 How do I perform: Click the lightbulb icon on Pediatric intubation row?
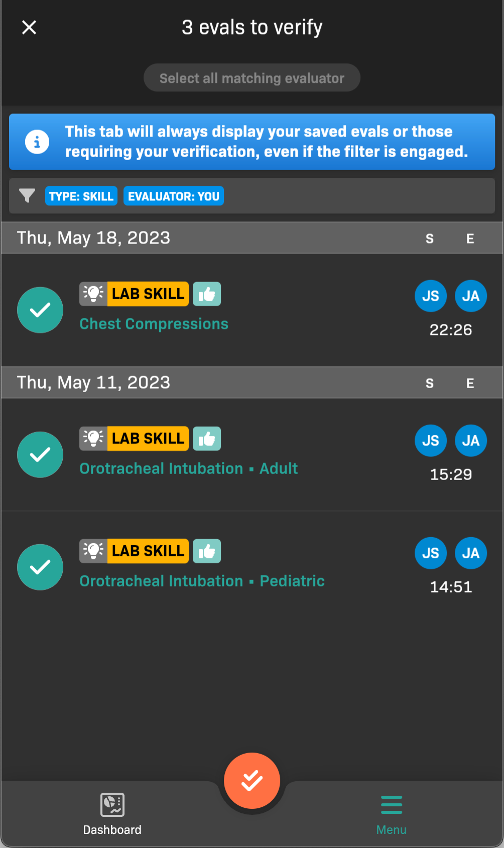93,551
